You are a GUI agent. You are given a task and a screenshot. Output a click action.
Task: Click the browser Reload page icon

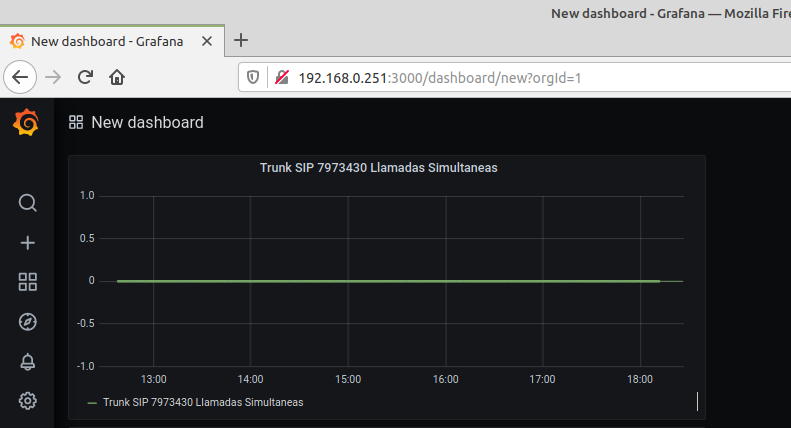(x=86, y=77)
